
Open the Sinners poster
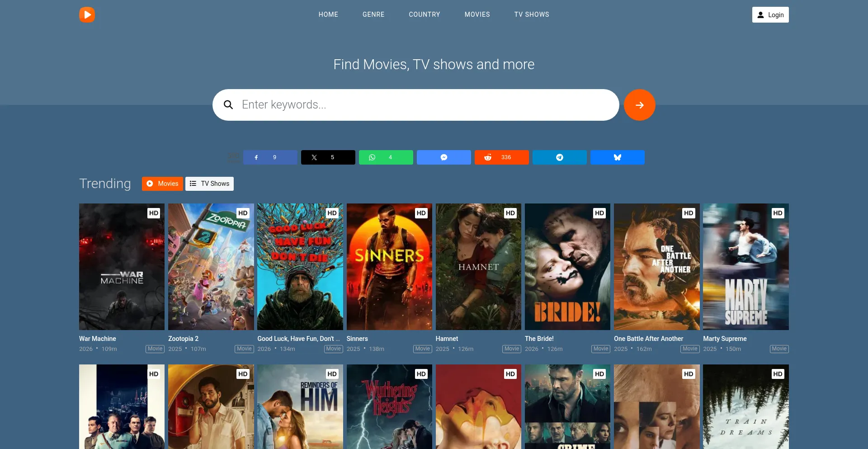pyautogui.click(x=389, y=267)
